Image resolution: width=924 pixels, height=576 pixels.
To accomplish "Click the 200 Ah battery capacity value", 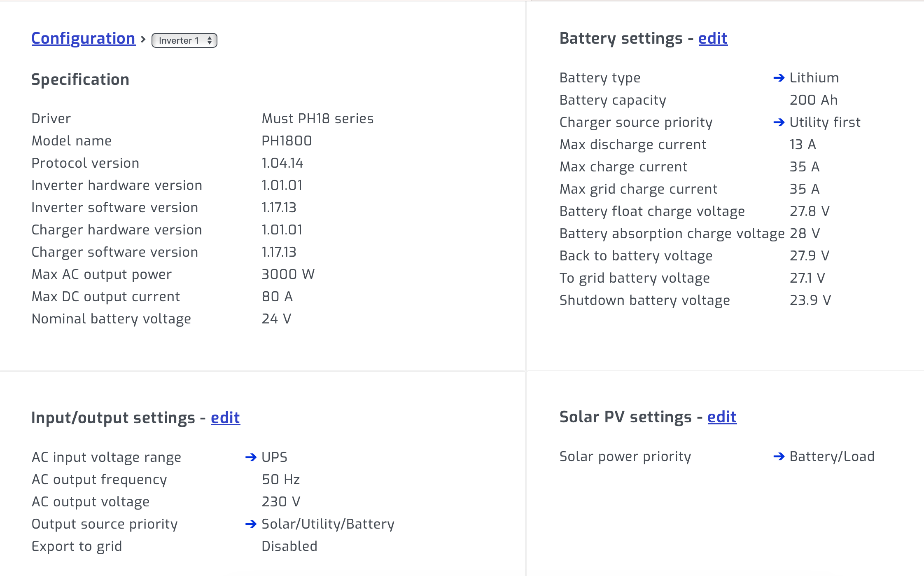I will pos(814,100).
